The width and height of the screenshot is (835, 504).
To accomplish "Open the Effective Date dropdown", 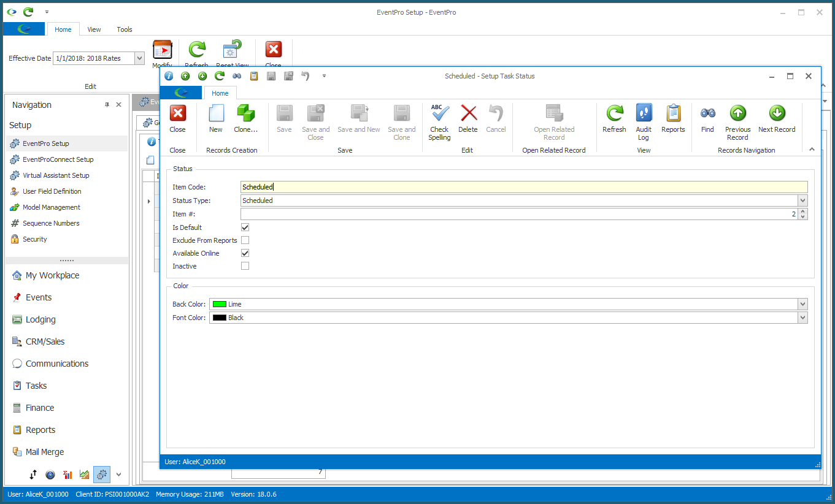I will click(x=139, y=58).
